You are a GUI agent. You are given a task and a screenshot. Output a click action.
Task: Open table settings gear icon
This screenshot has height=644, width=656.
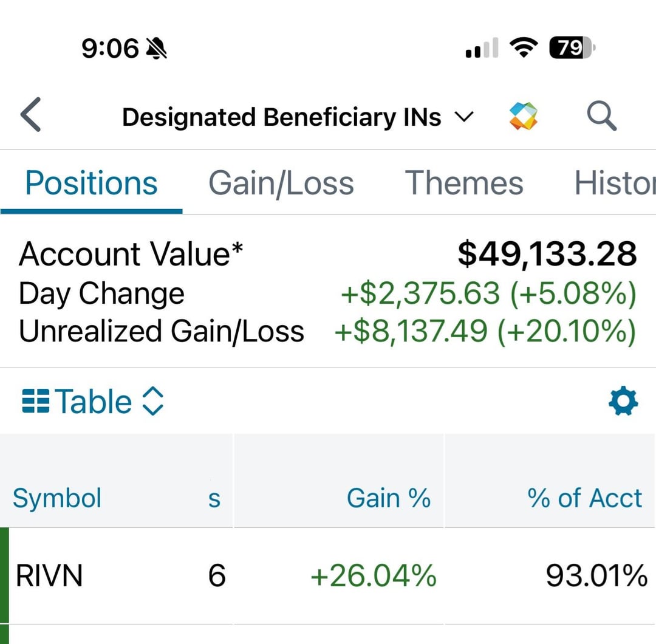pyautogui.click(x=623, y=402)
